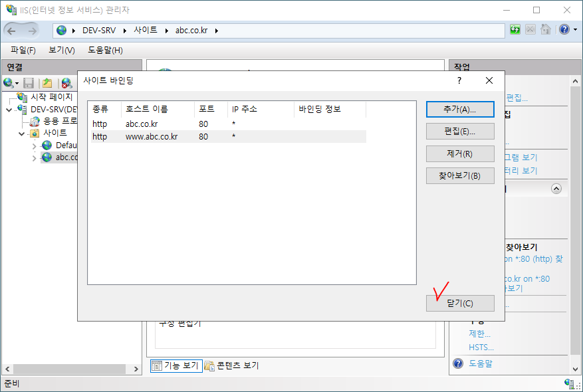
Task: Sort bindings by 종류 column header
Action: pyautogui.click(x=106, y=109)
